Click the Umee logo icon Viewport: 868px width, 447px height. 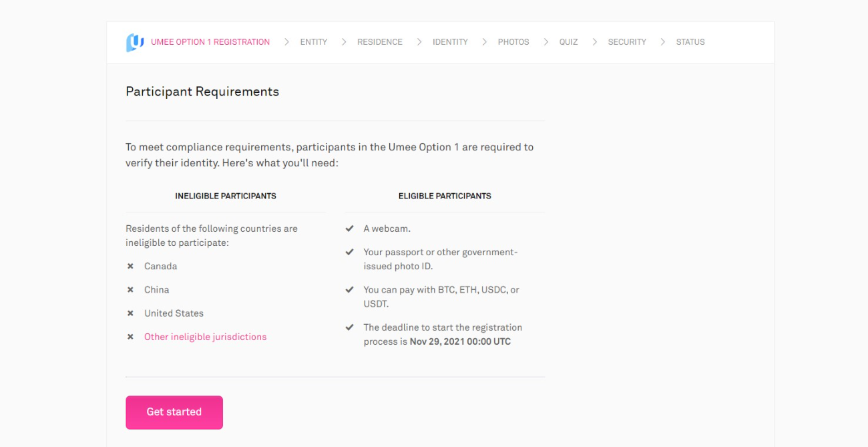135,42
